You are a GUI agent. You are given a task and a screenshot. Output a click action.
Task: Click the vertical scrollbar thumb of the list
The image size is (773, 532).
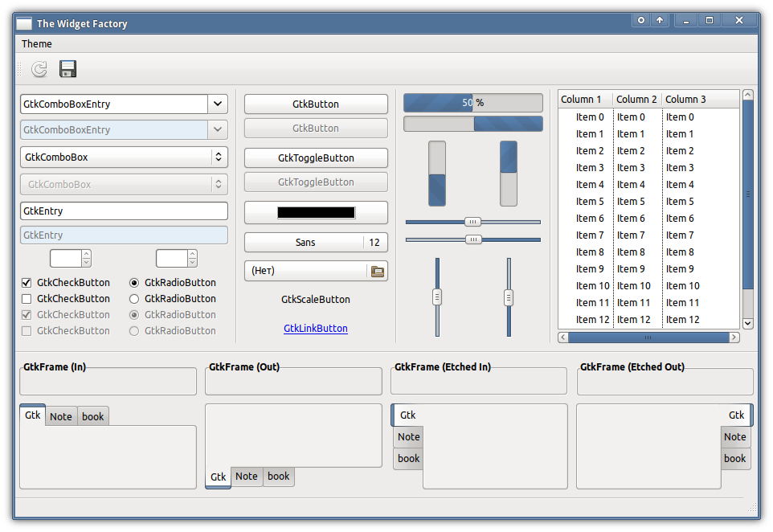[x=748, y=194]
